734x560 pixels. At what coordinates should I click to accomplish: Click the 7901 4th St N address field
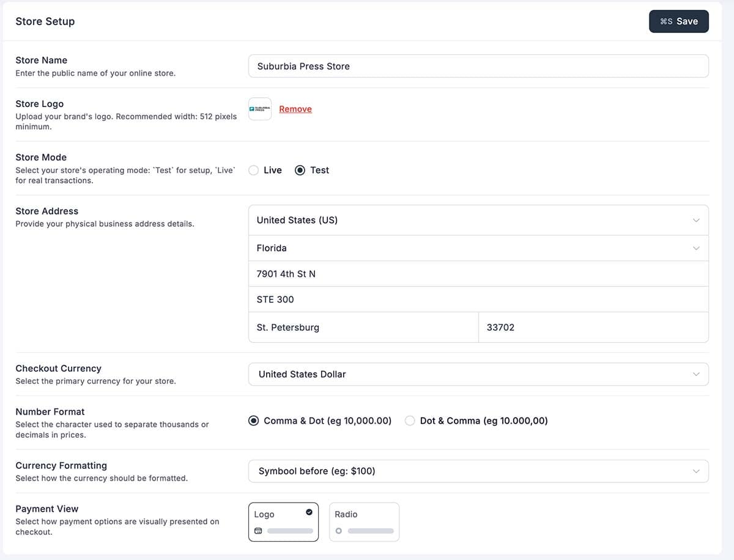[x=478, y=274]
